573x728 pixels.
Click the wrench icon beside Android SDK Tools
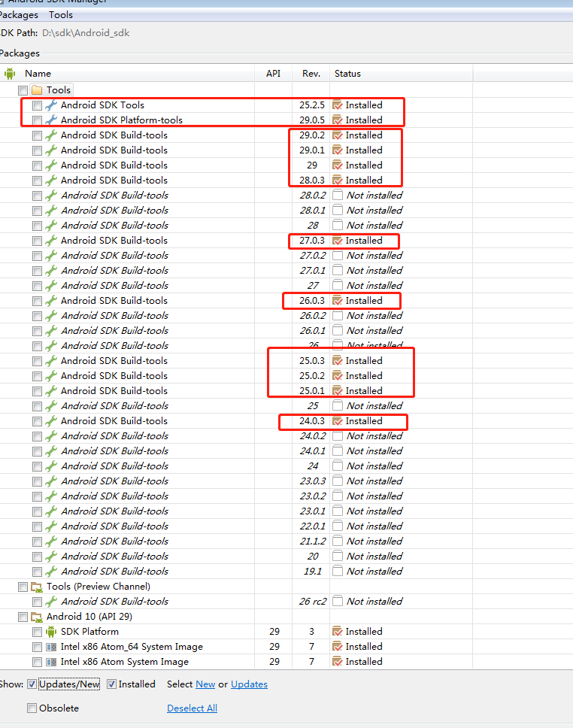51,105
